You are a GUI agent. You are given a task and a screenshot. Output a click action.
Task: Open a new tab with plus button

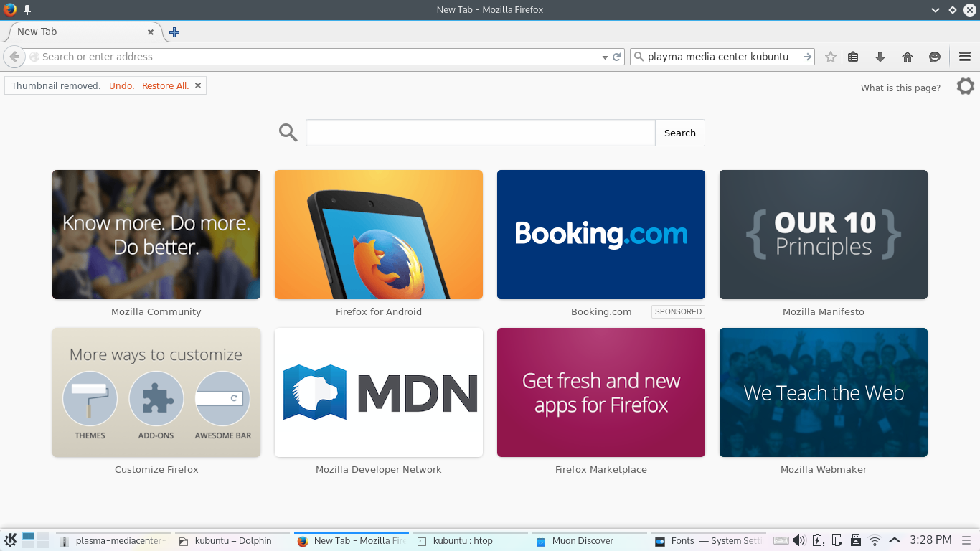[x=174, y=32]
